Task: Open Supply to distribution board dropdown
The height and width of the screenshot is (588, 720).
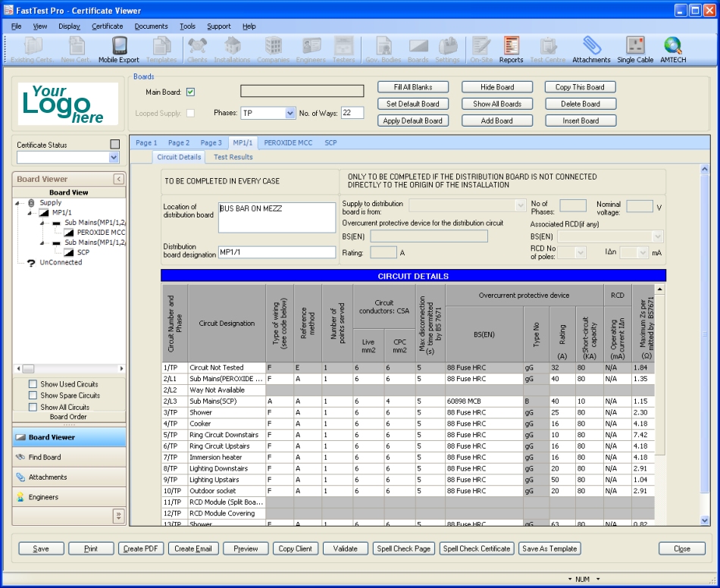Action: (x=520, y=205)
